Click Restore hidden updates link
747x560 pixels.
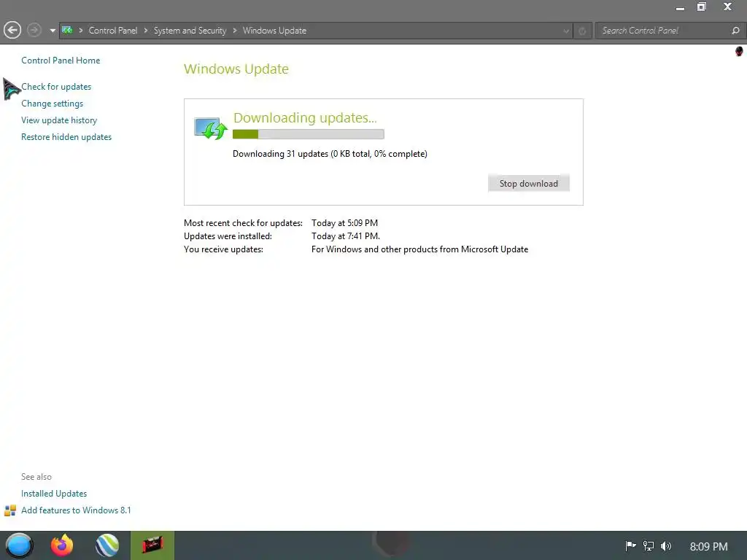coord(66,136)
